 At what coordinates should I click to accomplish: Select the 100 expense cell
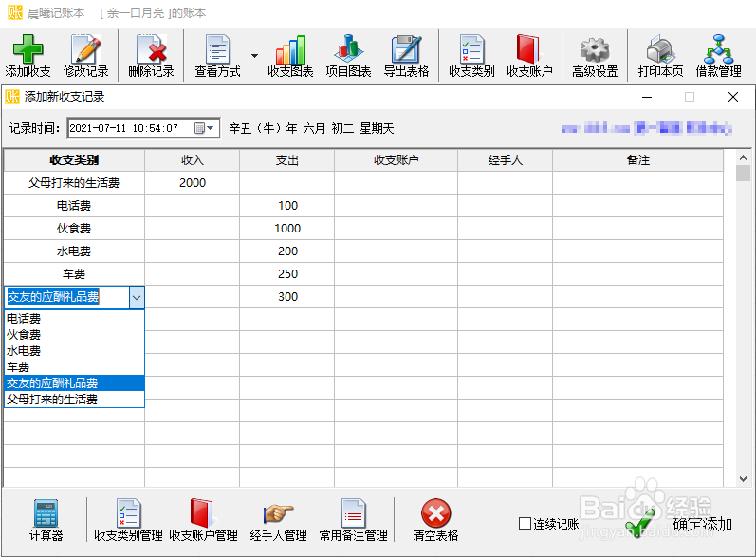tap(286, 205)
